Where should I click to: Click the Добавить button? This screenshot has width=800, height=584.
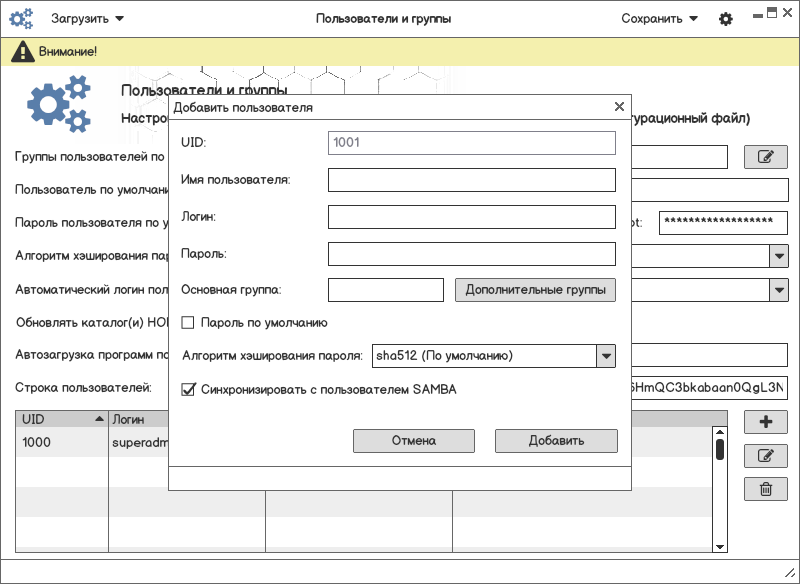(556, 441)
